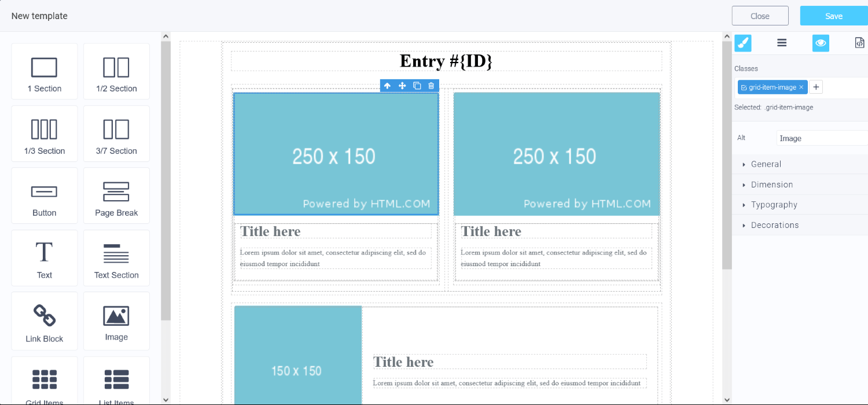Add the List Items block
Screen dimensions: 868x405
116,381
